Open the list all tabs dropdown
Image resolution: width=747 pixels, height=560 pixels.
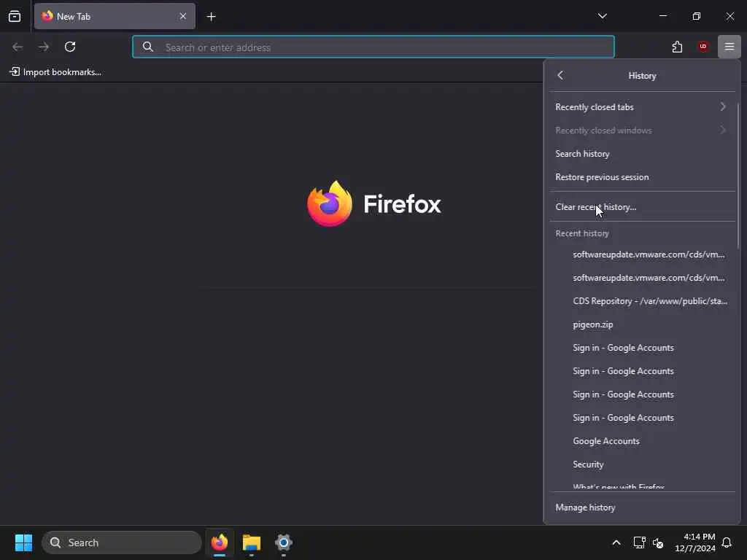pos(602,16)
